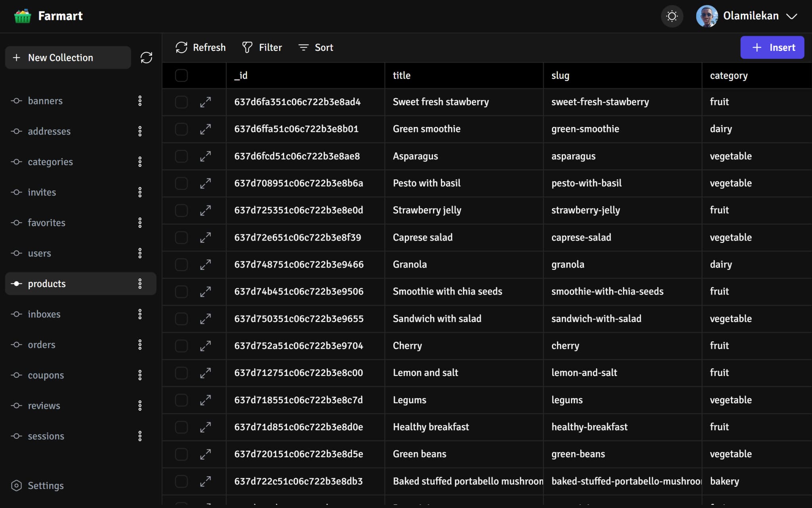Viewport: 812px width, 508px height.
Task: Expand the Baked stuffed portabello document
Action: [205, 481]
